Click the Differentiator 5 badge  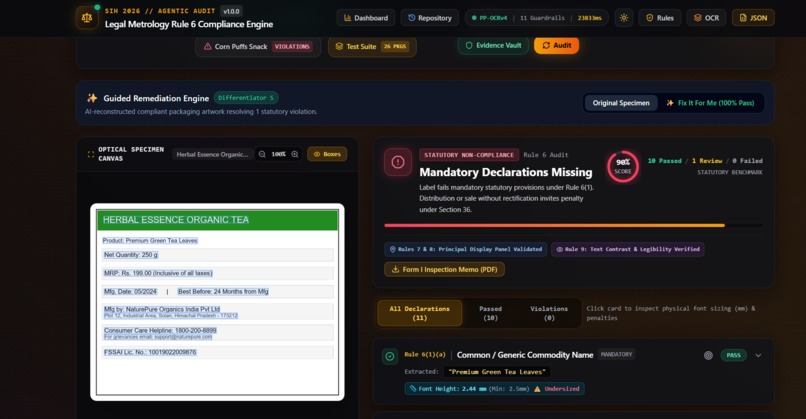click(246, 98)
